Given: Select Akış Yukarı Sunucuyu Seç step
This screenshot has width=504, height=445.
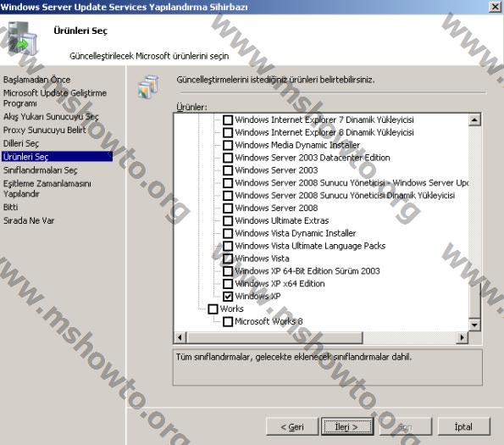Looking at the screenshot, I should click(x=51, y=116).
